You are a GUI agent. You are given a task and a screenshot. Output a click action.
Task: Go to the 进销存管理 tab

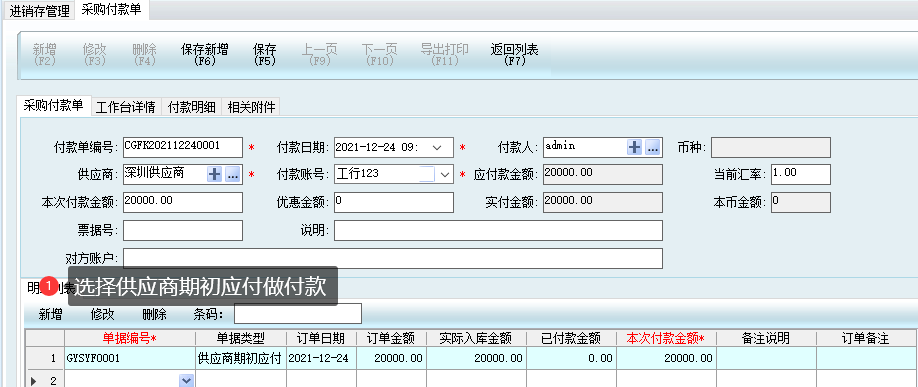click(x=39, y=11)
